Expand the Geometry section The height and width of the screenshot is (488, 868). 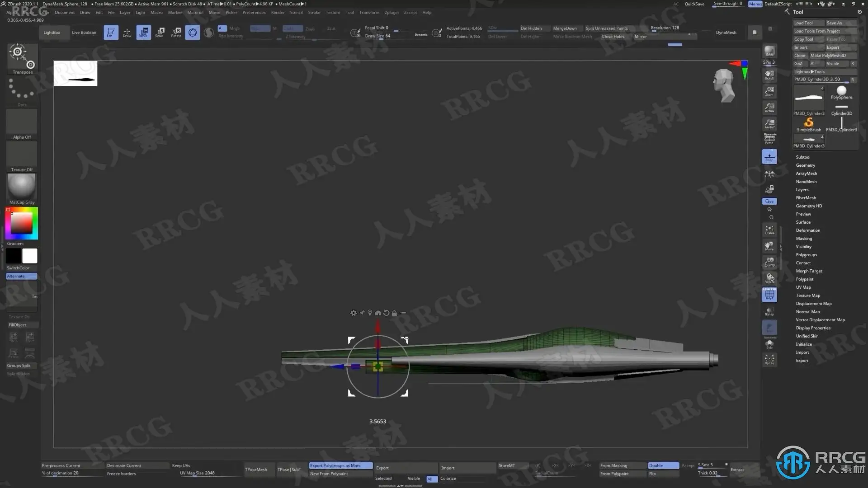click(x=805, y=165)
